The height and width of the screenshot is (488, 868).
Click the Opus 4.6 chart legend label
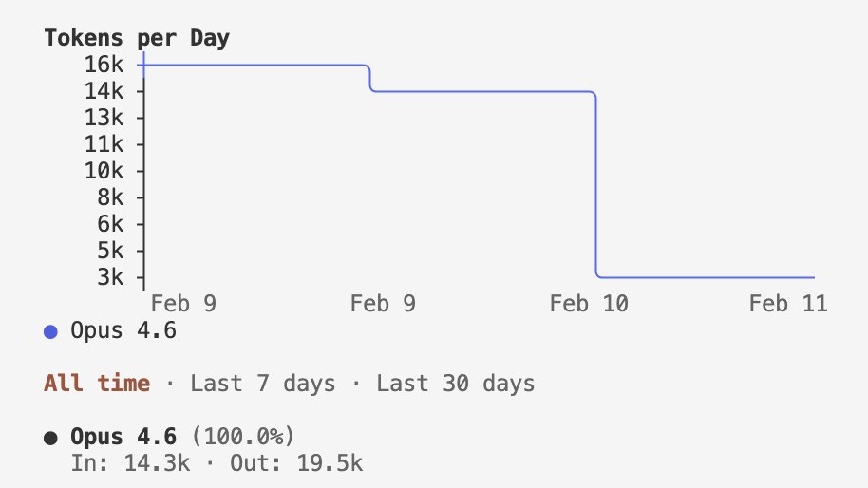click(123, 331)
